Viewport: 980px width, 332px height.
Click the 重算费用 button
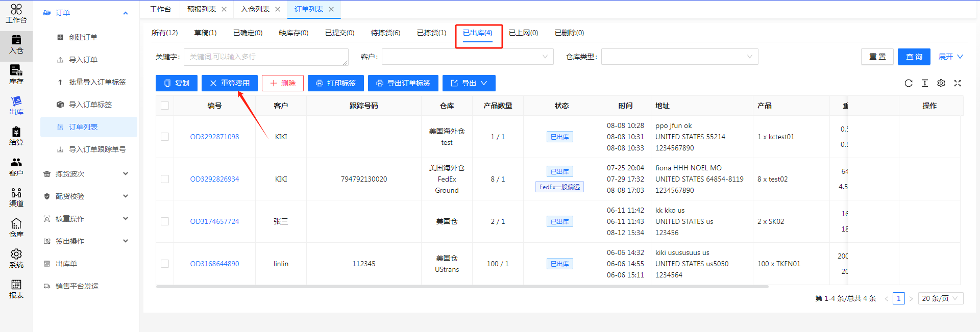coord(229,83)
